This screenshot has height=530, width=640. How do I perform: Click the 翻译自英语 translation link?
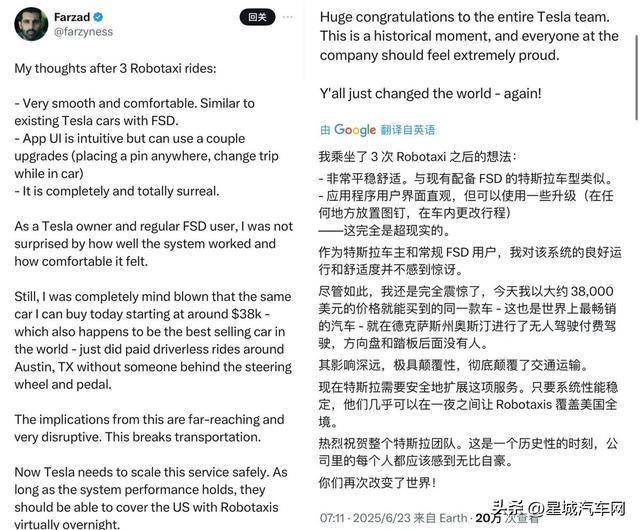(x=408, y=130)
